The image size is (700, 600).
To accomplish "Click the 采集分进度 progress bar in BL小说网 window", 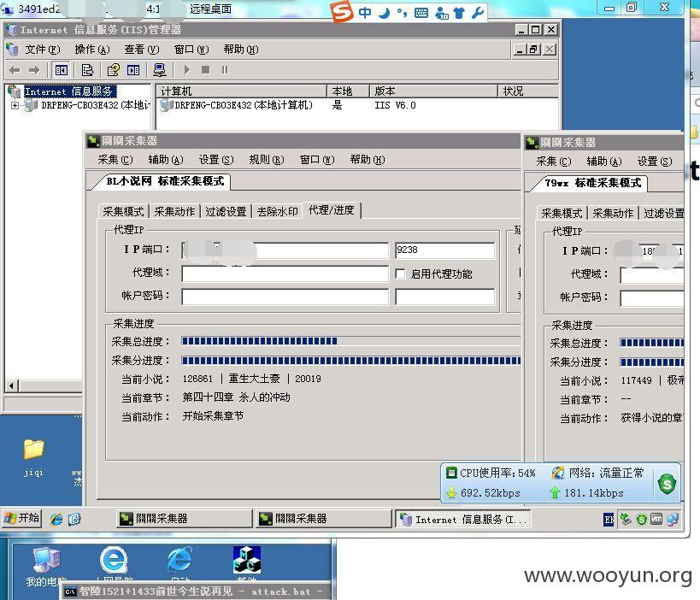I will [351, 361].
